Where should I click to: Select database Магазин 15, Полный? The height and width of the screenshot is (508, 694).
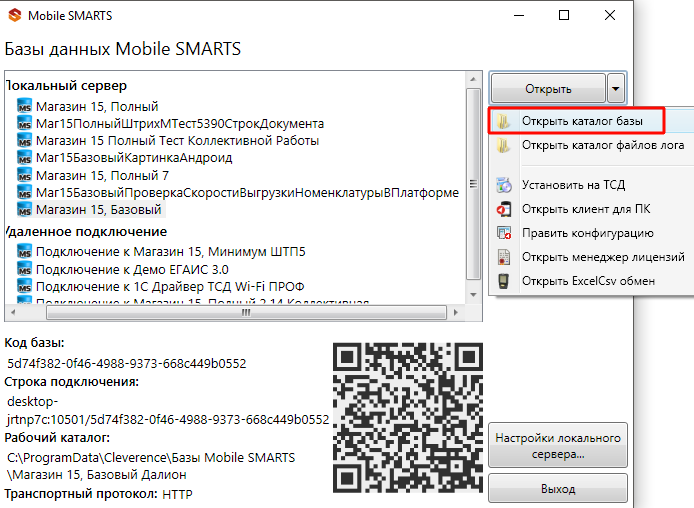click(x=97, y=107)
